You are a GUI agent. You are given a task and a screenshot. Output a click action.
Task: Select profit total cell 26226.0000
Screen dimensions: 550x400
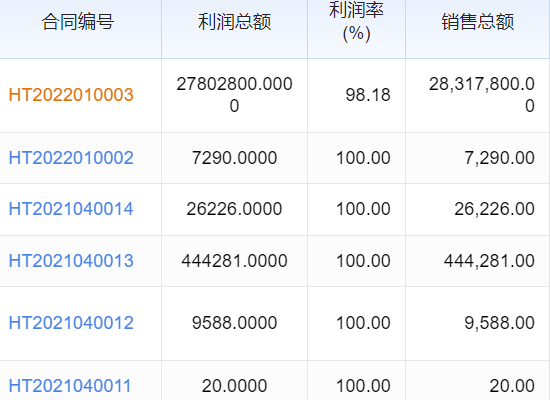pos(234,209)
